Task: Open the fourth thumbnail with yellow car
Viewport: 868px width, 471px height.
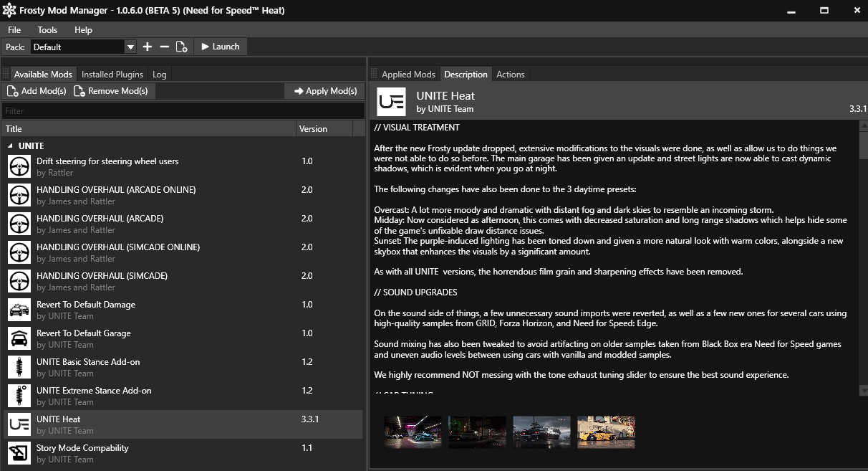Action: pyautogui.click(x=606, y=432)
